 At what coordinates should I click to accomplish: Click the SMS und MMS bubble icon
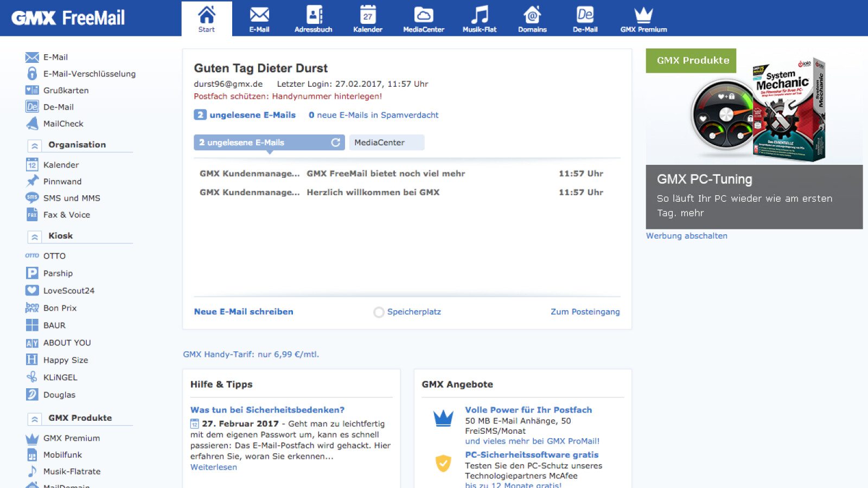(32, 197)
